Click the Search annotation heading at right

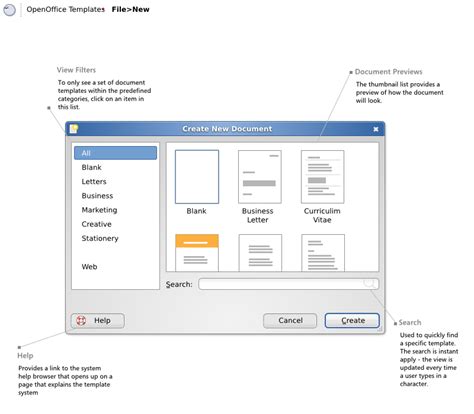tap(410, 322)
